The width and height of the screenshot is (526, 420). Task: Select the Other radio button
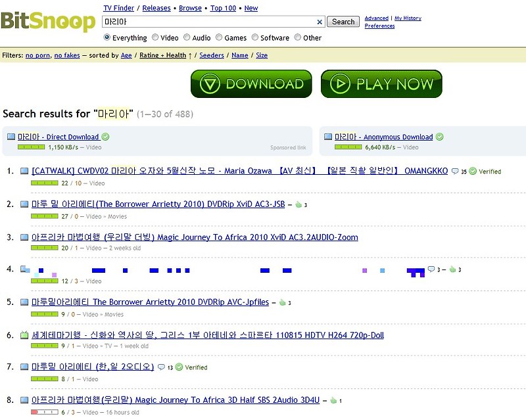tap(298, 37)
